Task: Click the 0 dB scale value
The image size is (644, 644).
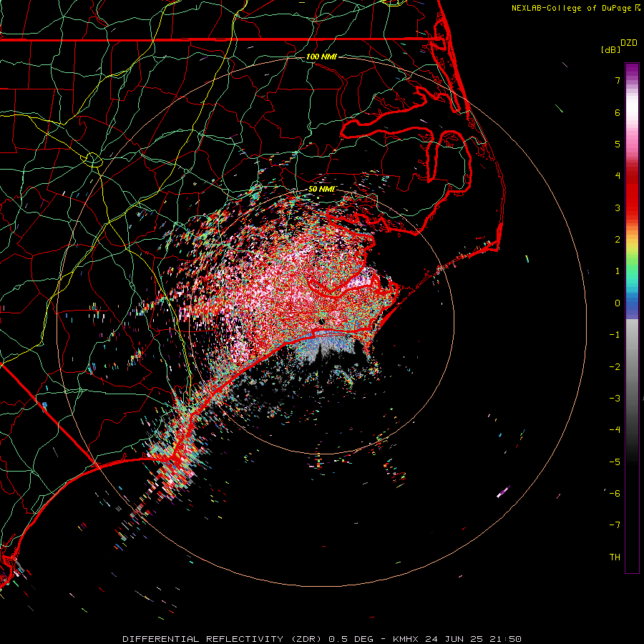Action: click(x=618, y=303)
